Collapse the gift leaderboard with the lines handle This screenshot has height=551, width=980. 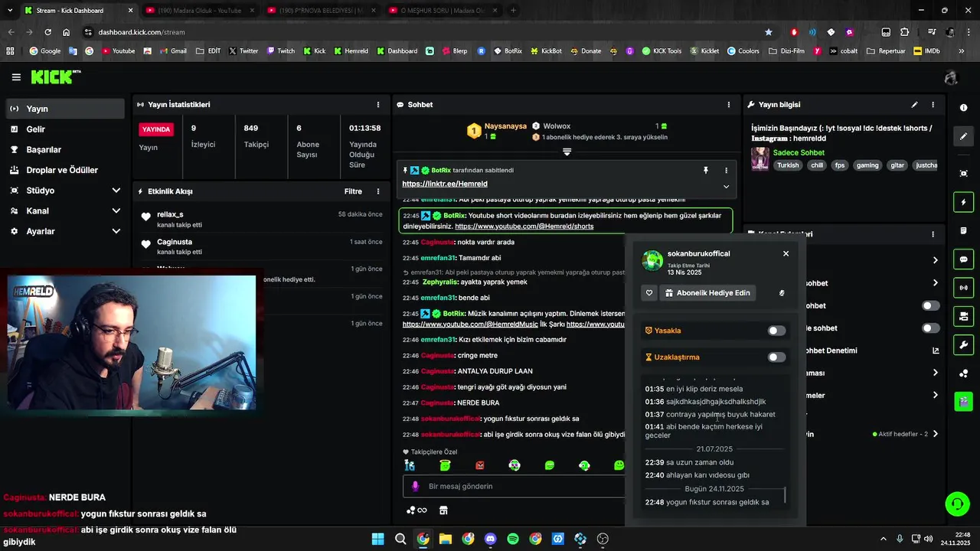point(567,152)
